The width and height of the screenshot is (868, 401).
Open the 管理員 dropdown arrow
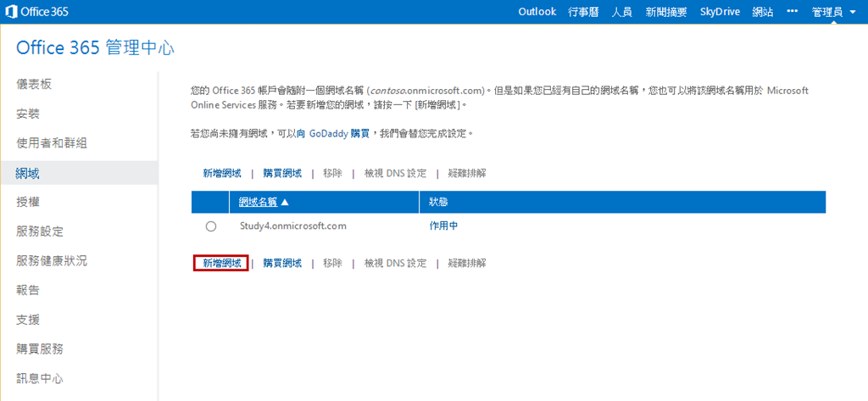click(852, 12)
